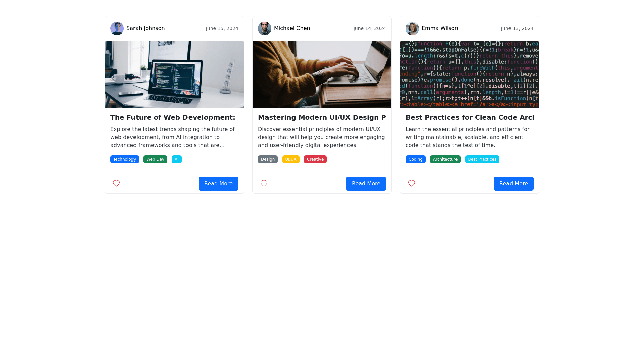
Task: Select the Technology tag
Action: click(124, 159)
